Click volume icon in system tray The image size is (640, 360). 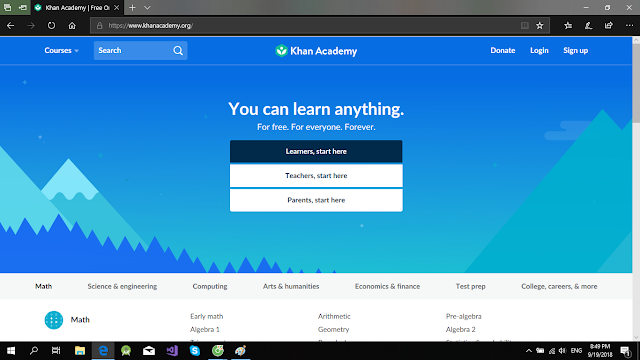(562, 351)
